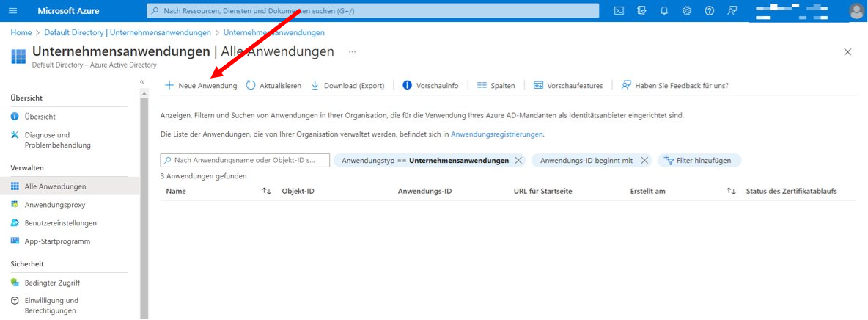Open Default Directory | Unternehmensanwendungen breadcrumb
868x320 pixels.
coord(128,33)
